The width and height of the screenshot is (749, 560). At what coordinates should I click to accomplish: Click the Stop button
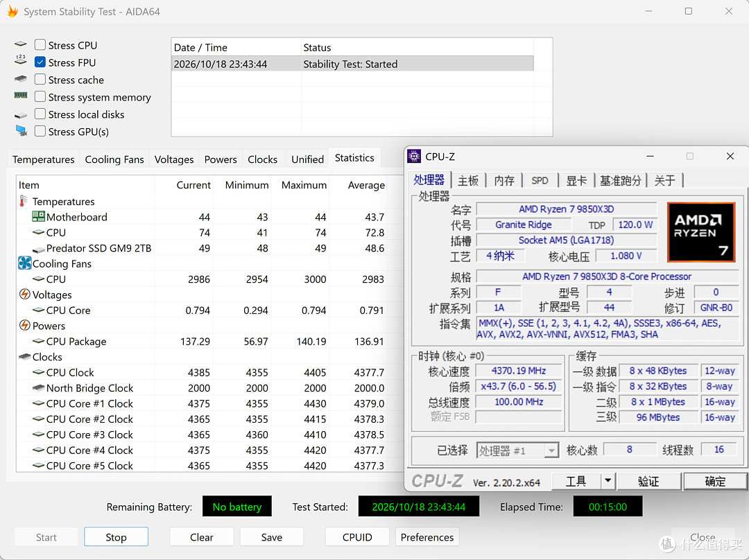[116, 537]
